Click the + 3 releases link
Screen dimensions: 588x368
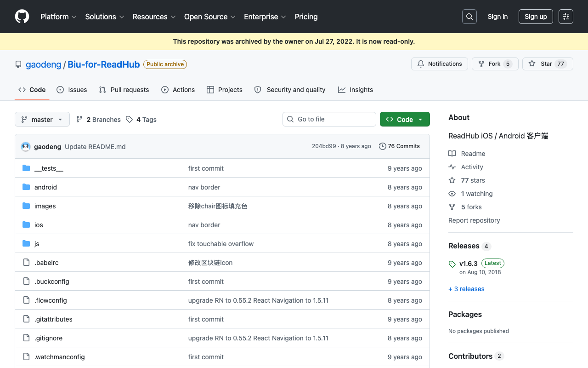466,289
